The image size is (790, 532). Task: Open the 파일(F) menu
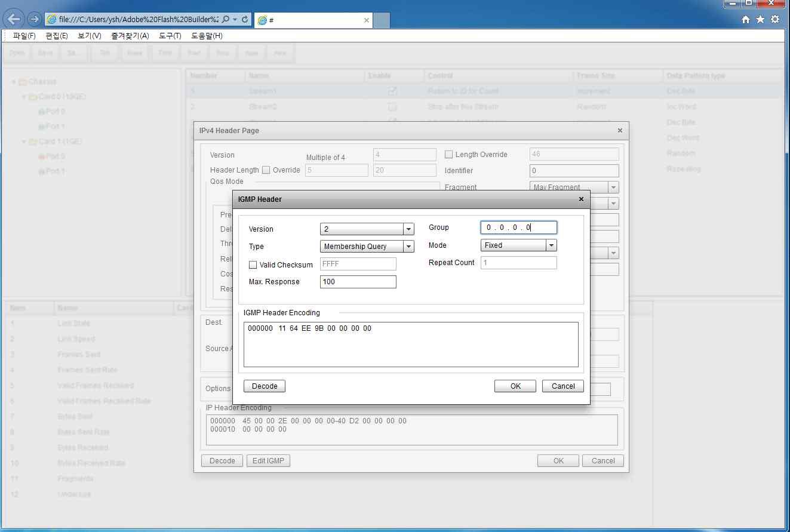click(24, 36)
